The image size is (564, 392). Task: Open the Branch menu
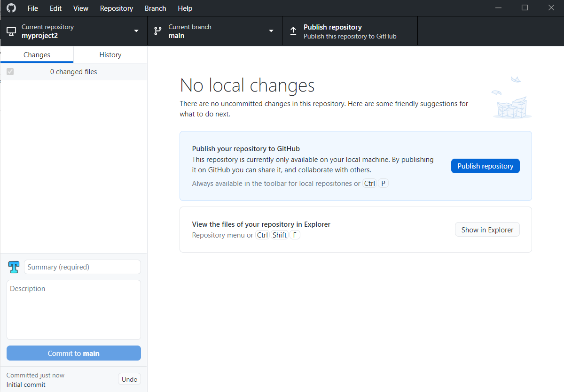(x=155, y=8)
